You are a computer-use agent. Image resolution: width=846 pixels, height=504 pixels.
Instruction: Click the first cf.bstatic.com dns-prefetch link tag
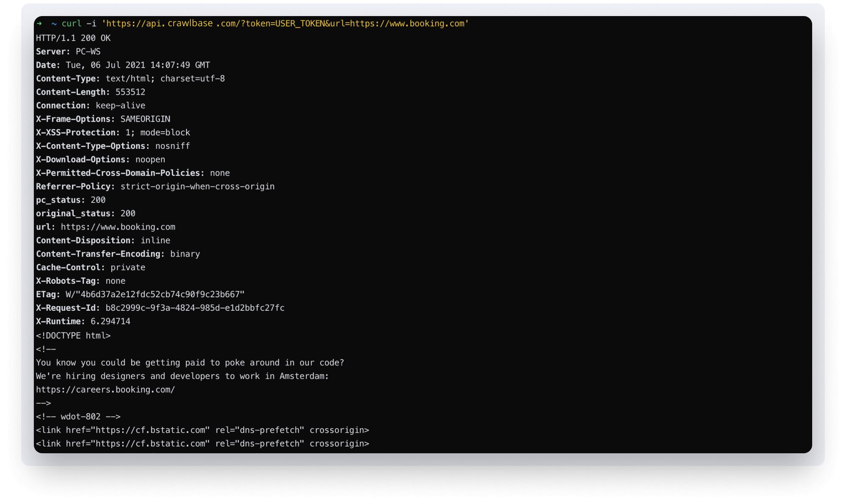(x=203, y=430)
